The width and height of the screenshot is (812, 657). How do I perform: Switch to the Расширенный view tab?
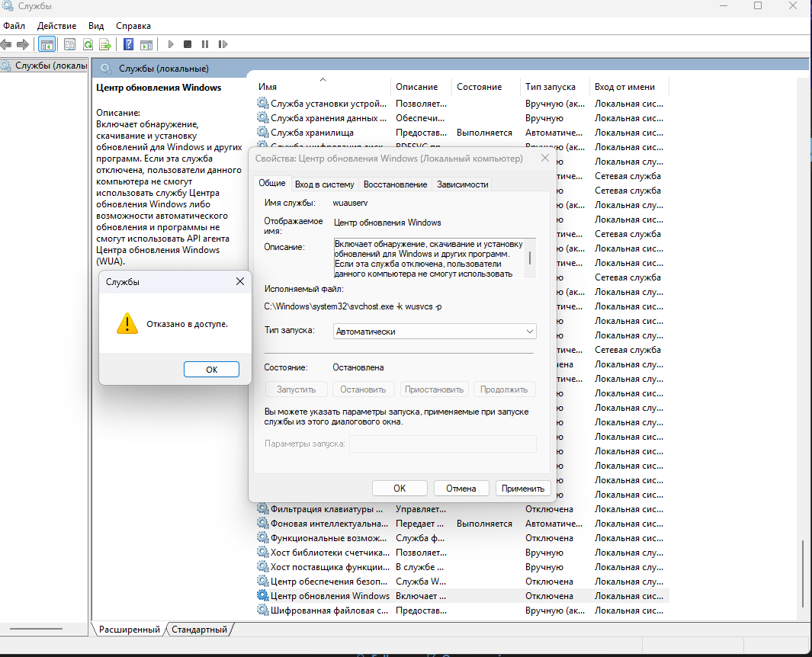(130, 630)
